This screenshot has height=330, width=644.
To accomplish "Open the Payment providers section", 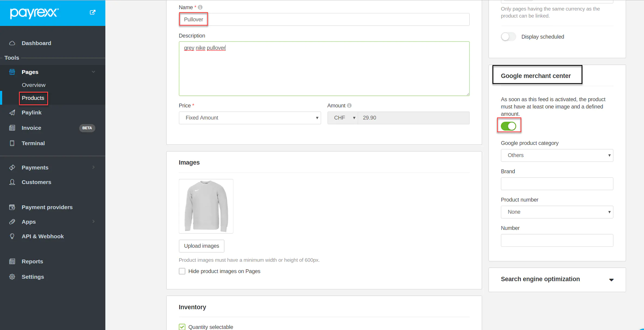I will coord(47,207).
